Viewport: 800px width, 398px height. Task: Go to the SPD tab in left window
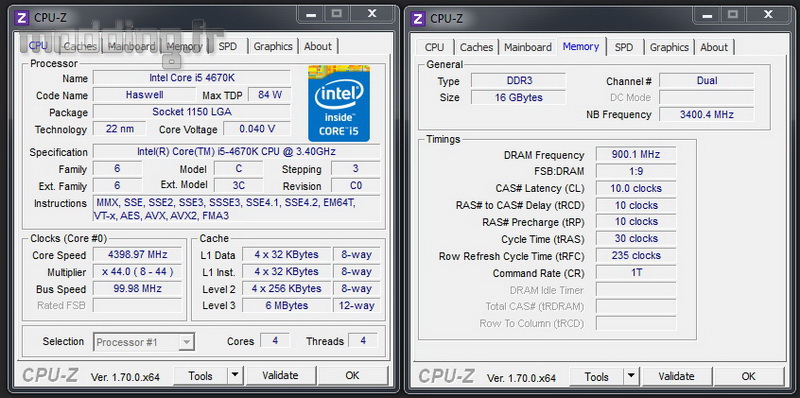pos(228,46)
